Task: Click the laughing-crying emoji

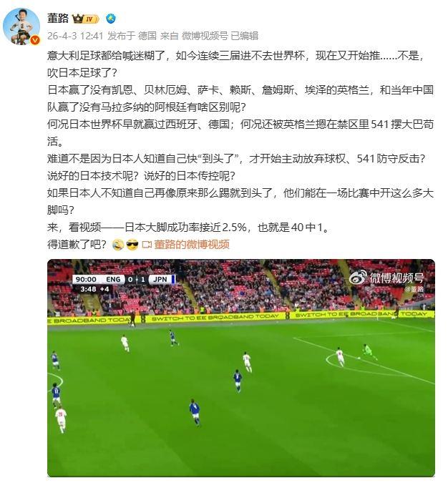Action: tap(117, 245)
